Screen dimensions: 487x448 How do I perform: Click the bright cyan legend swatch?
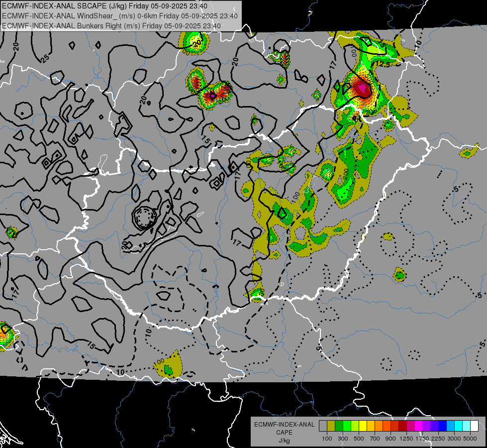tap(459, 426)
